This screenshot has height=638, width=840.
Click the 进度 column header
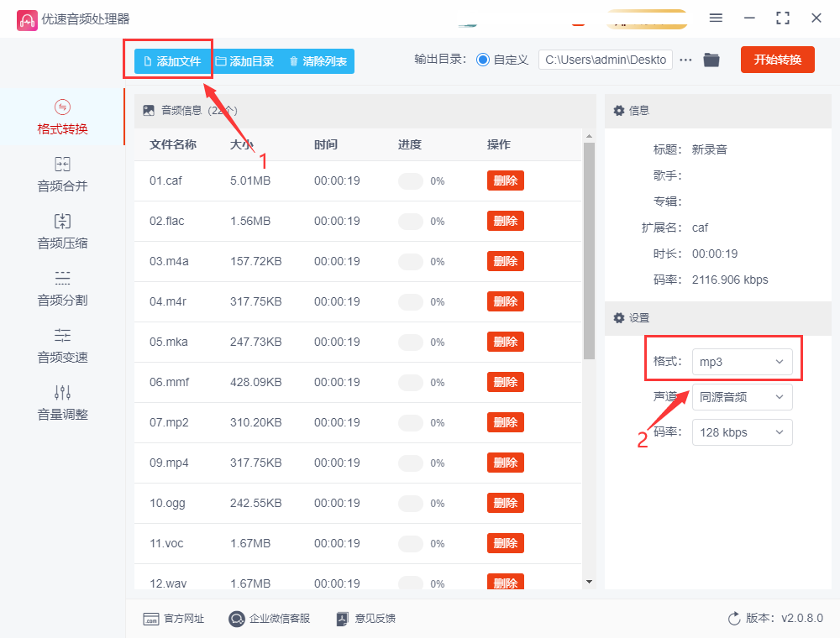point(409,144)
